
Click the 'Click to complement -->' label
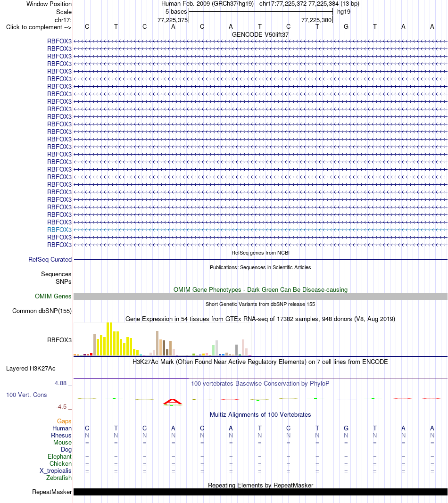point(39,27)
